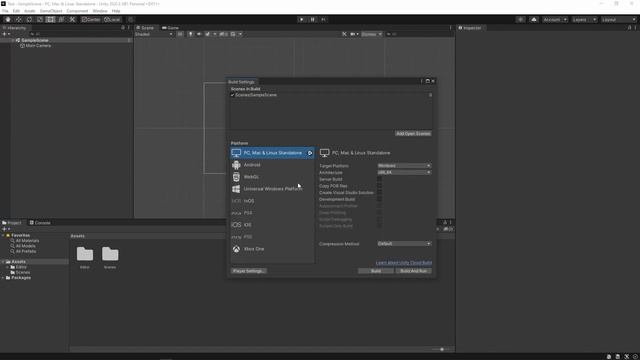Select PS5 platform
The height and width of the screenshot is (360, 640).
point(272,237)
